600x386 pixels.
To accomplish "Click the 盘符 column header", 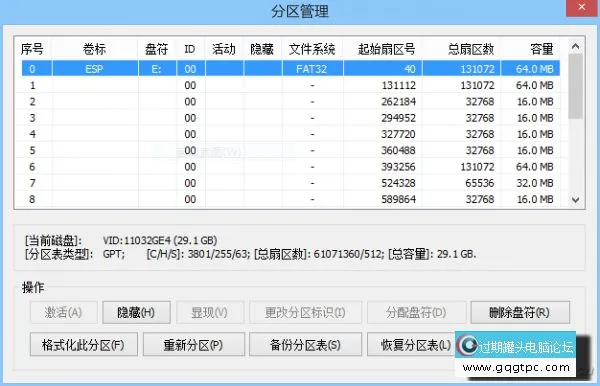I will click(157, 49).
